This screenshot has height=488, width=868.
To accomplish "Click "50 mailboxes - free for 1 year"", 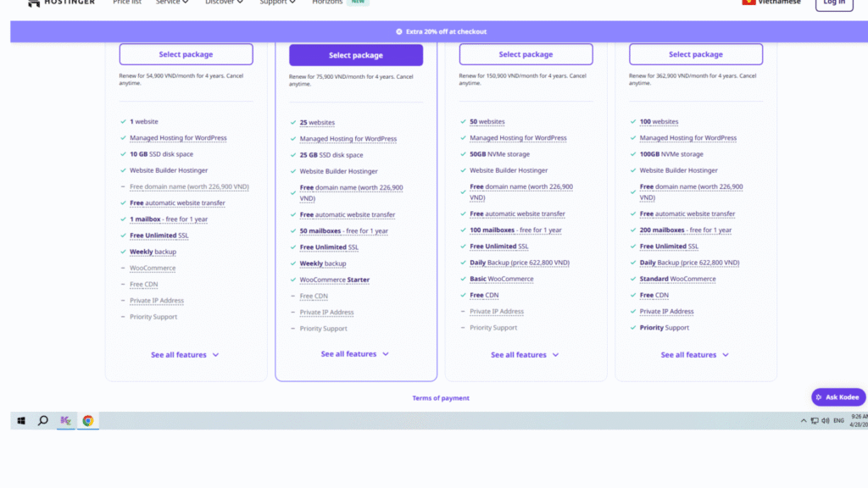I will pyautogui.click(x=344, y=231).
